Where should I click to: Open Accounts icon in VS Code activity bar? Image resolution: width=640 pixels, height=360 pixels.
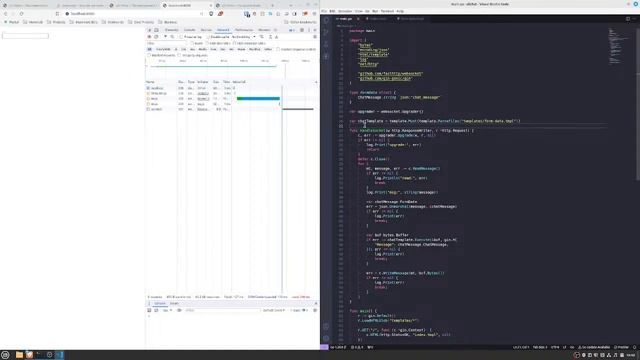pos(326,326)
